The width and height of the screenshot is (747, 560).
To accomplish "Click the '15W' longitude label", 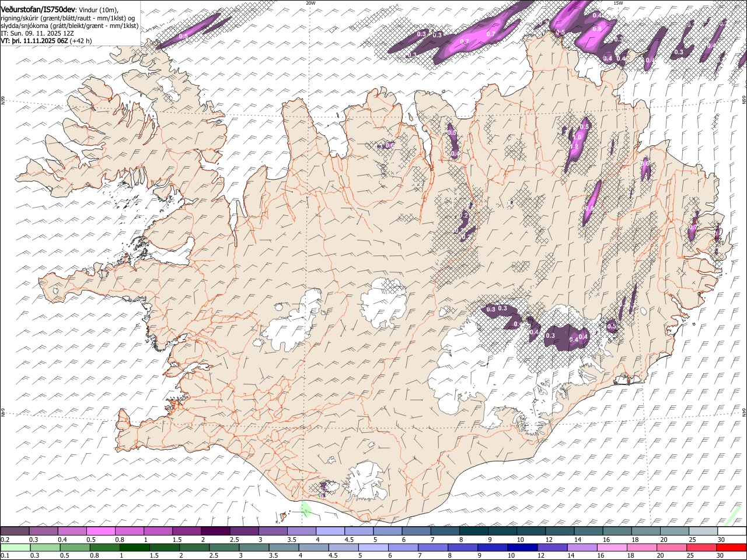I will [x=618, y=3].
